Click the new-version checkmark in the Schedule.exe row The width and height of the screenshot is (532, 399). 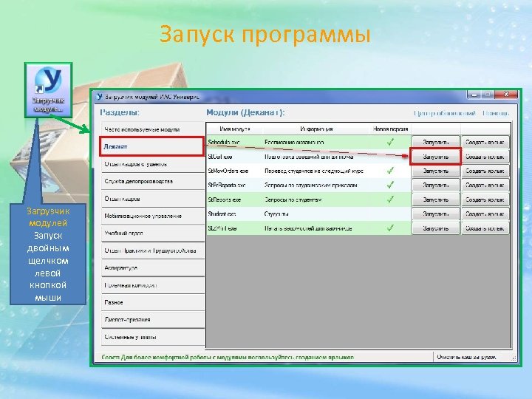click(391, 142)
